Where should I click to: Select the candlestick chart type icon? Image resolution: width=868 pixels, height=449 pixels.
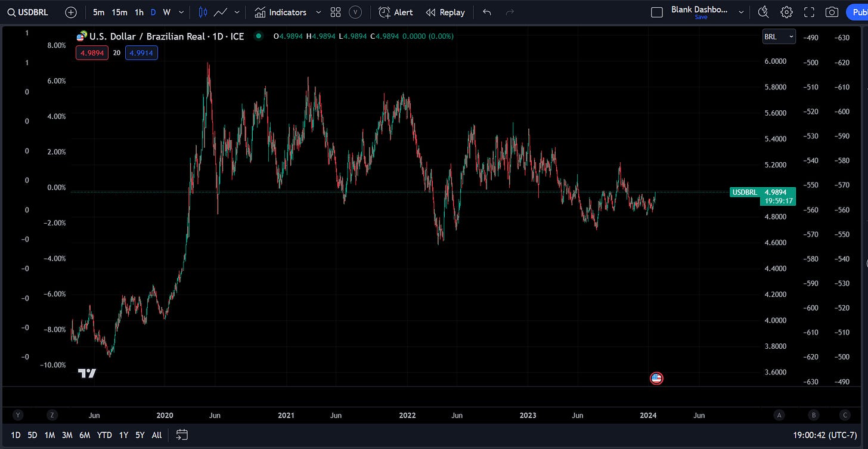coord(203,12)
